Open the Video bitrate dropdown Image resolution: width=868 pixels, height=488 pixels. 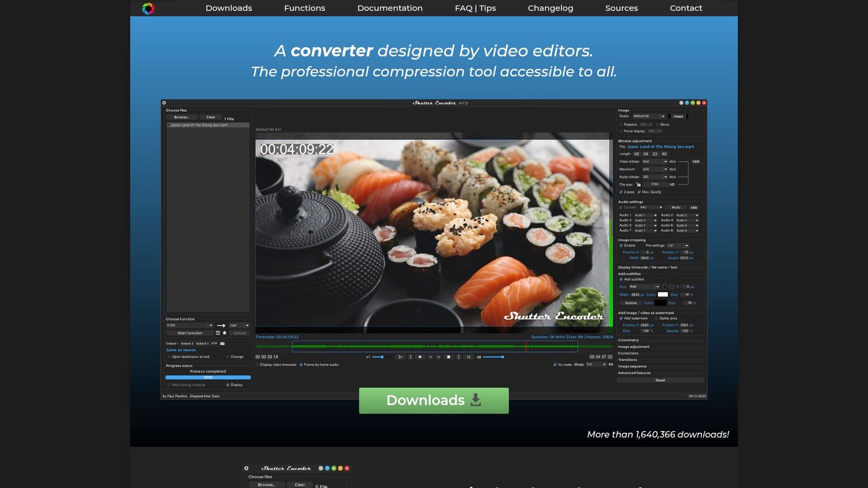tap(655, 162)
